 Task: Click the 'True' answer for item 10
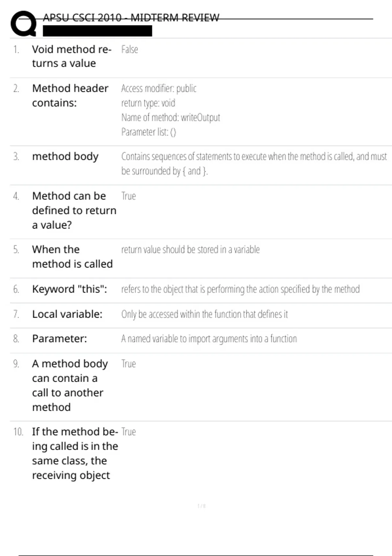click(129, 432)
